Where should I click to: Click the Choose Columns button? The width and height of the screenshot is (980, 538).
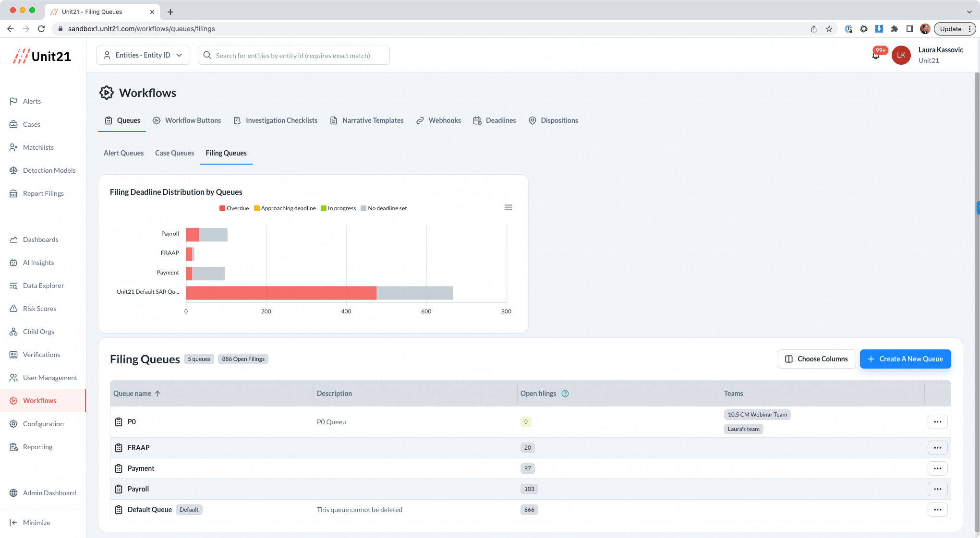[816, 359]
